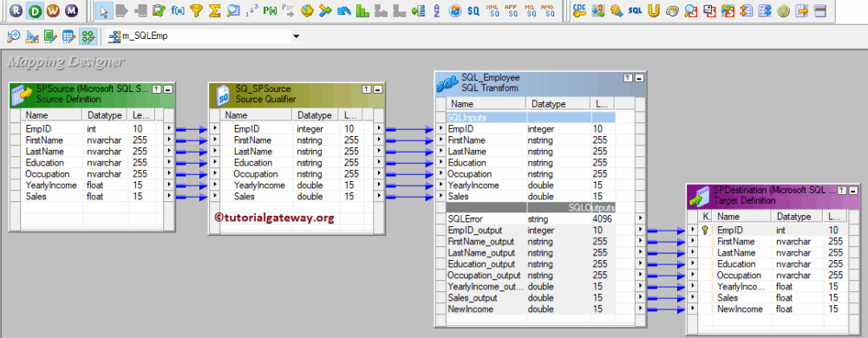The image size is (868, 338).
Task: Open Source Analyzer workspace tool
Action: click(14, 36)
